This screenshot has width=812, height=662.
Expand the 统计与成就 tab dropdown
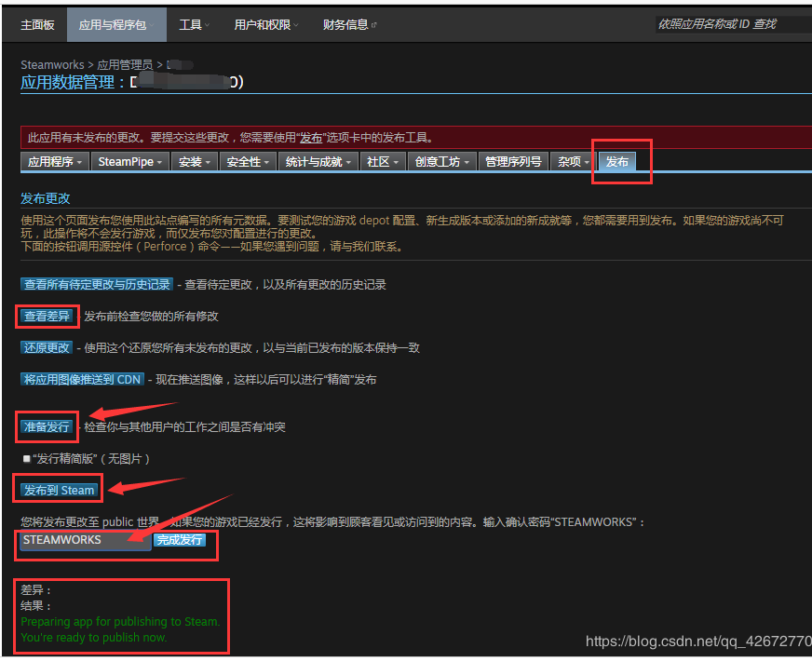click(318, 162)
